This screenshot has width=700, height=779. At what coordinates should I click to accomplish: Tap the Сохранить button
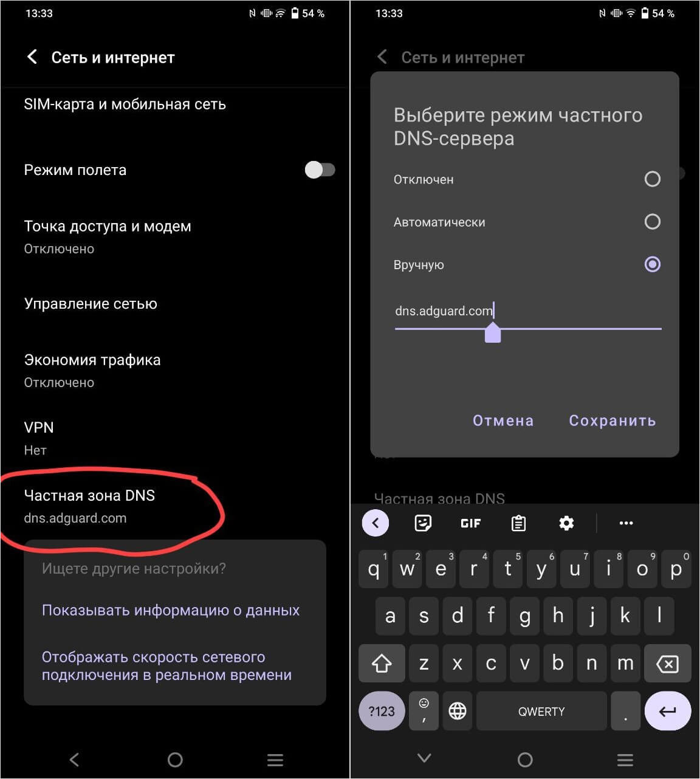612,420
